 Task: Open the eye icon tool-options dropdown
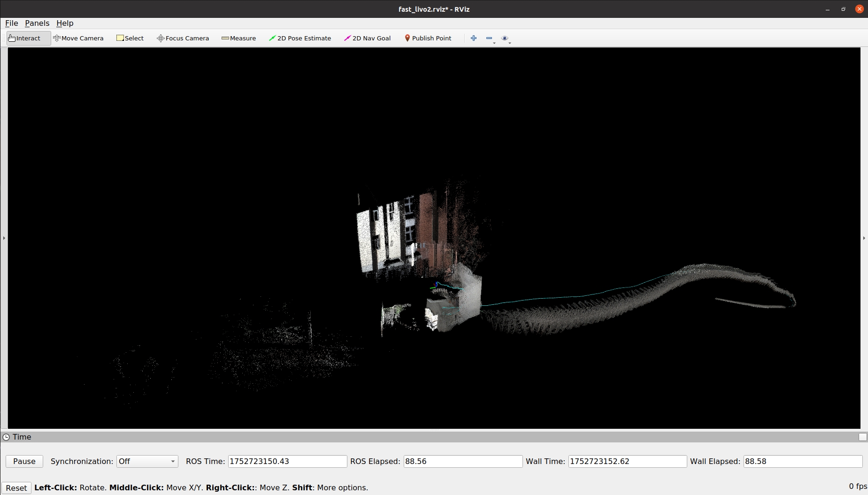[506, 39]
